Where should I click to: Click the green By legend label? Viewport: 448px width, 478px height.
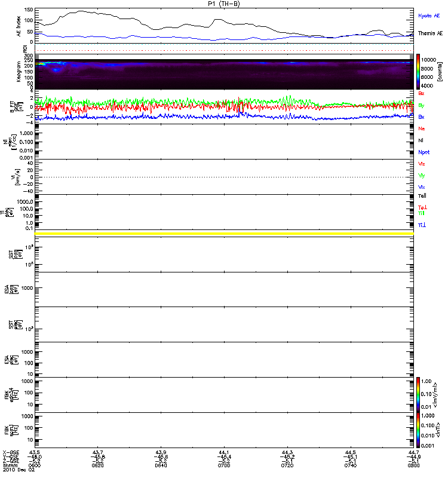[421, 106]
